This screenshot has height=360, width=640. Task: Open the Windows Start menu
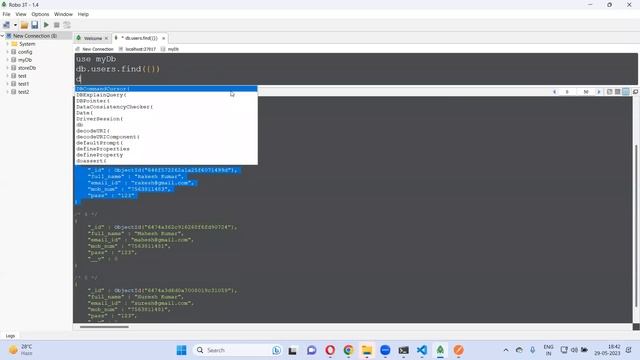(182, 350)
